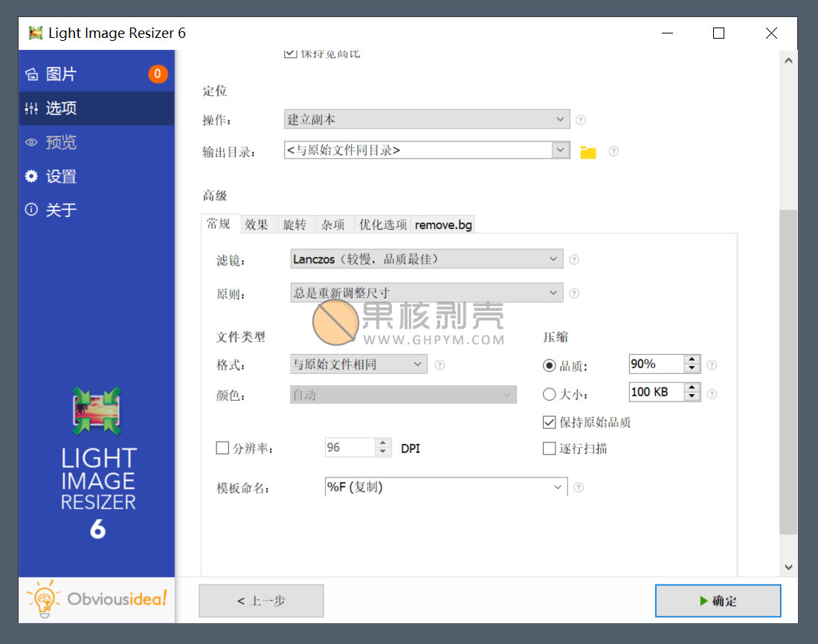Click help icon beside 滤镜 filter dropdown
The image size is (818, 644).
click(x=574, y=260)
